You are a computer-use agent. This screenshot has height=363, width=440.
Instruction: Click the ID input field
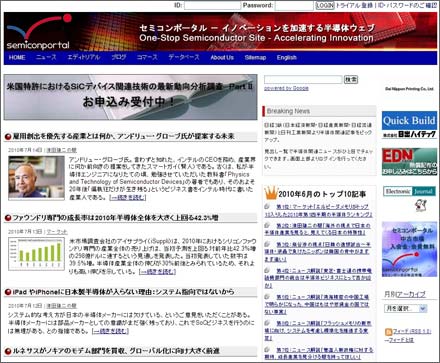tap(212, 5)
